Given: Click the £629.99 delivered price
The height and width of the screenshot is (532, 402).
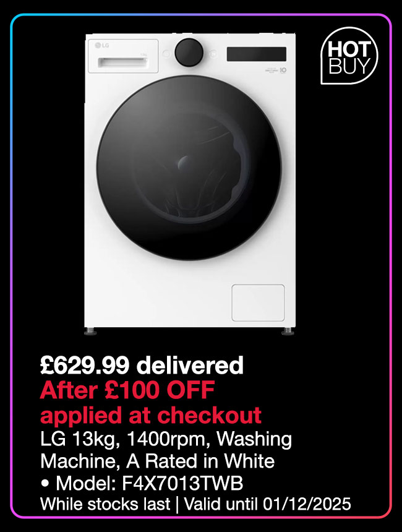Looking at the screenshot, I should coord(142,365).
